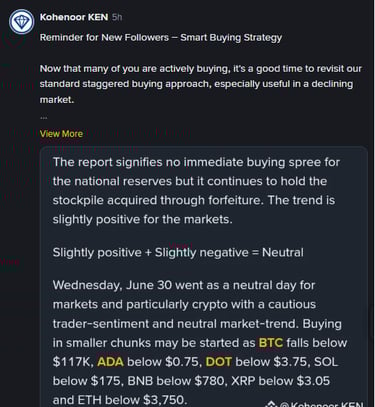The width and height of the screenshot is (375, 407).
Task: Click the Smart Buying Strategy post title
Action: click(161, 37)
